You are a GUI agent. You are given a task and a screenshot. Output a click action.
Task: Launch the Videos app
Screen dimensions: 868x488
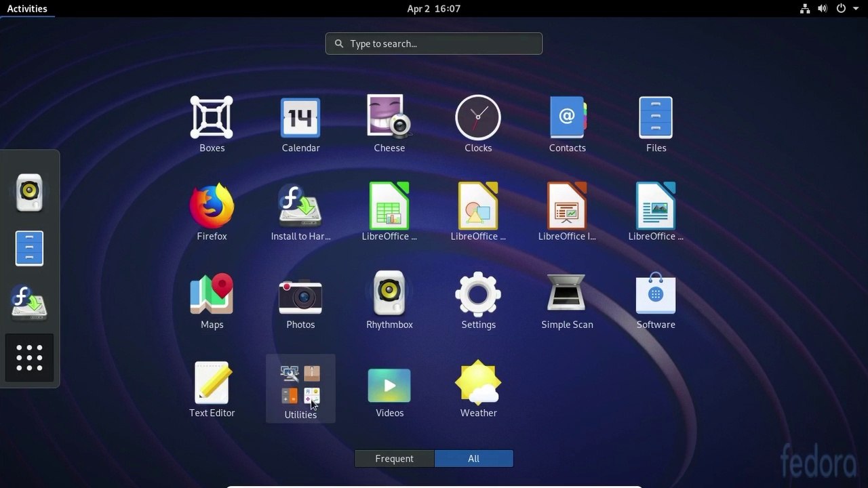click(389, 385)
